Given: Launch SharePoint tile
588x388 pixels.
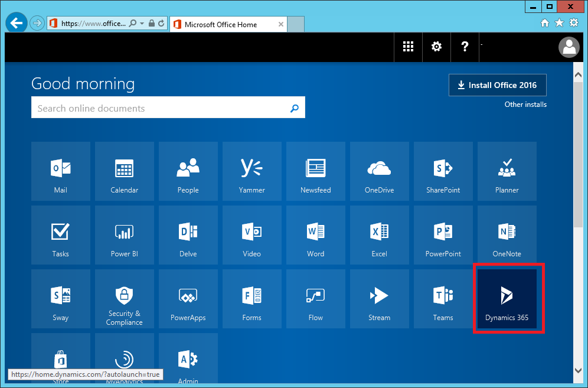Looking at the screenshot, I should pos(443,171).
